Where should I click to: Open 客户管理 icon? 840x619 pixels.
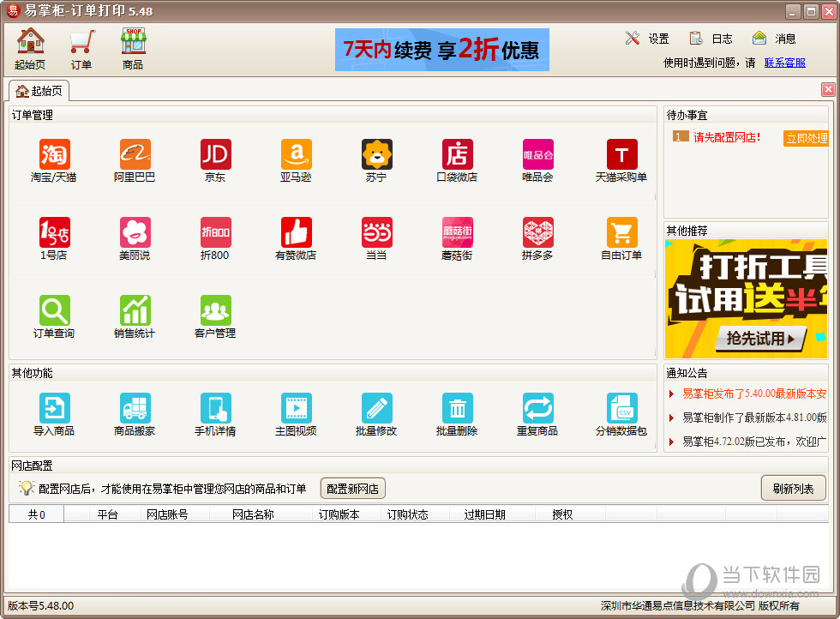215,310
